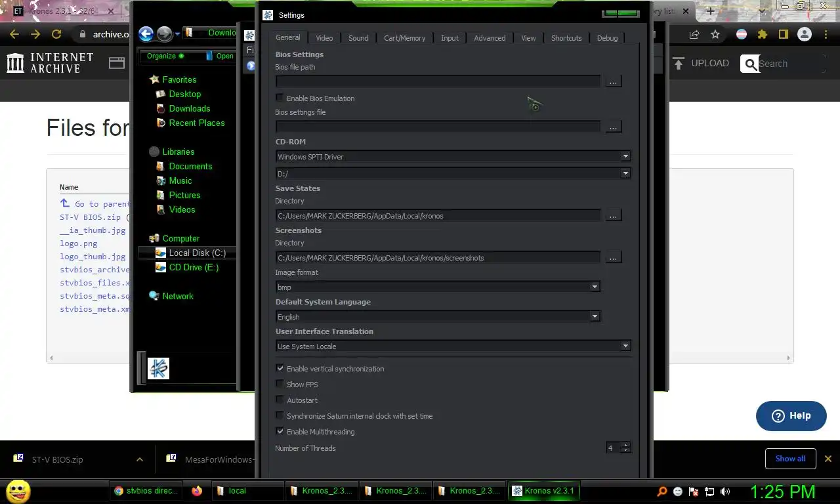Expand the English system language dropdown
Screen dimensions: 840x504
(x=438, y=316)
